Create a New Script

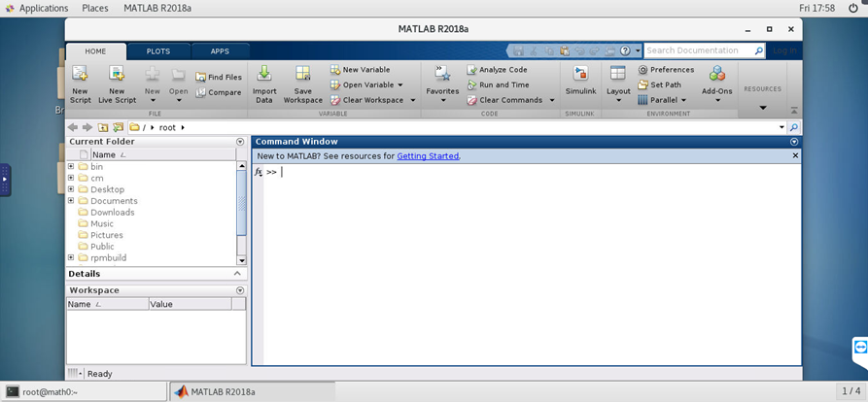coord(81,84)
